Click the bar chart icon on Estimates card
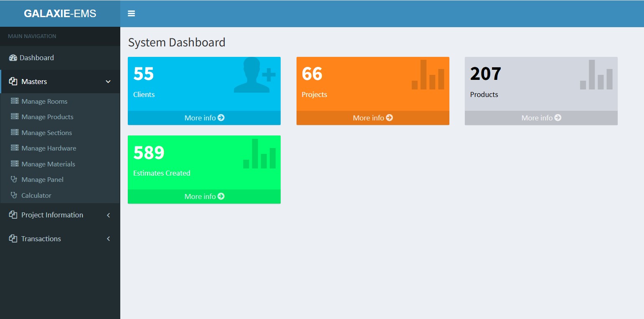 coord(259,154)
